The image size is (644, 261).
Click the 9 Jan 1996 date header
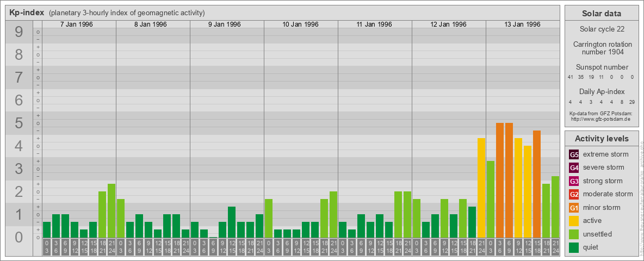pos(225,24)
